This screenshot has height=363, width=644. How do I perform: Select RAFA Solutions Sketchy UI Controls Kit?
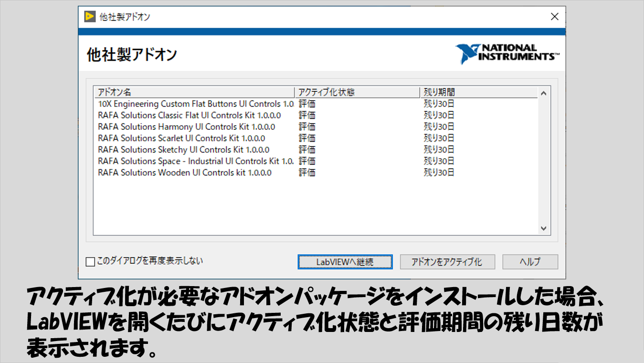(316, 149)
